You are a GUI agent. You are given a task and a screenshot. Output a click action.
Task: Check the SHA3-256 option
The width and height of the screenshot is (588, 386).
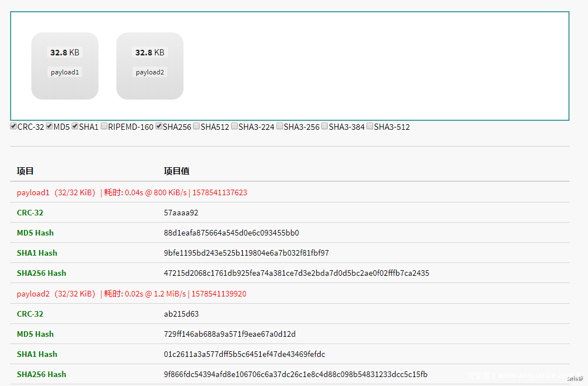[x=280, y=126]
